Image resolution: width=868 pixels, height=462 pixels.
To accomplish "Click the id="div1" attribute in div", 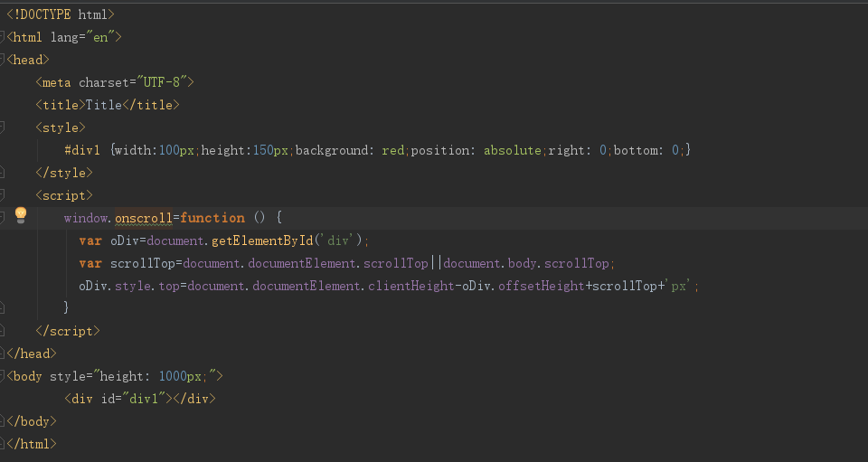I will click(x=133, y=399).
